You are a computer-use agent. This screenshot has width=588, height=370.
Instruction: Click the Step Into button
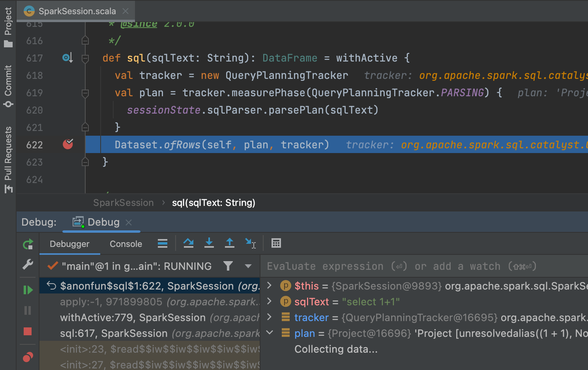209,243
